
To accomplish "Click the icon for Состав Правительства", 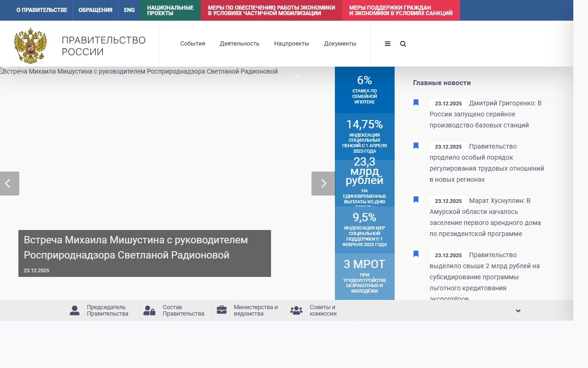I will point(149,310).
